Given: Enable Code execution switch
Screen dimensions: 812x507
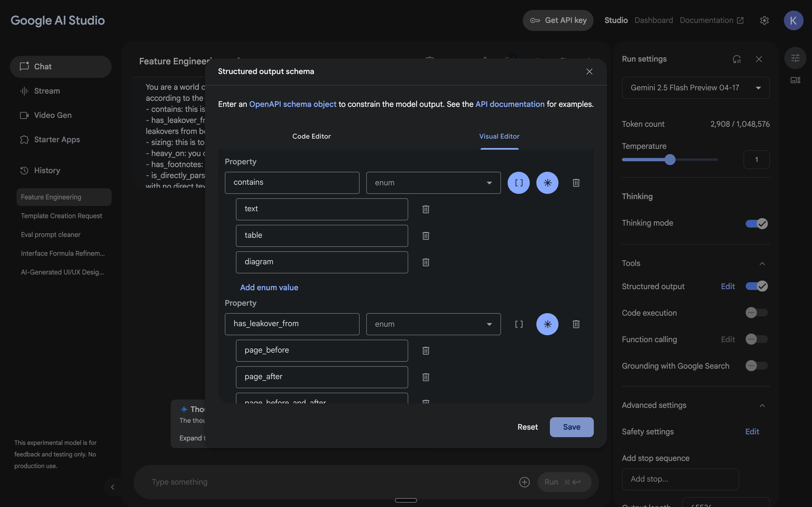Looking at the screenshot, I should pos(756,313).
